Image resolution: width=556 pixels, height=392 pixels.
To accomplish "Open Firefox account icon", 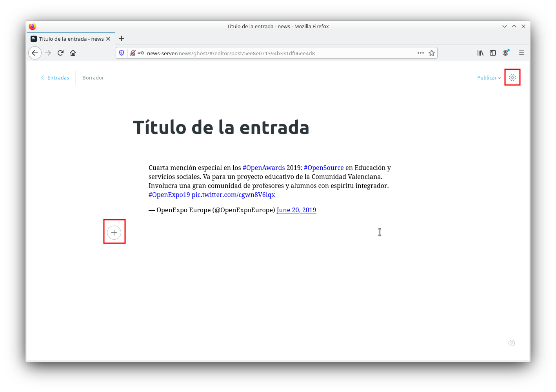I will click(x=505, y=53).
